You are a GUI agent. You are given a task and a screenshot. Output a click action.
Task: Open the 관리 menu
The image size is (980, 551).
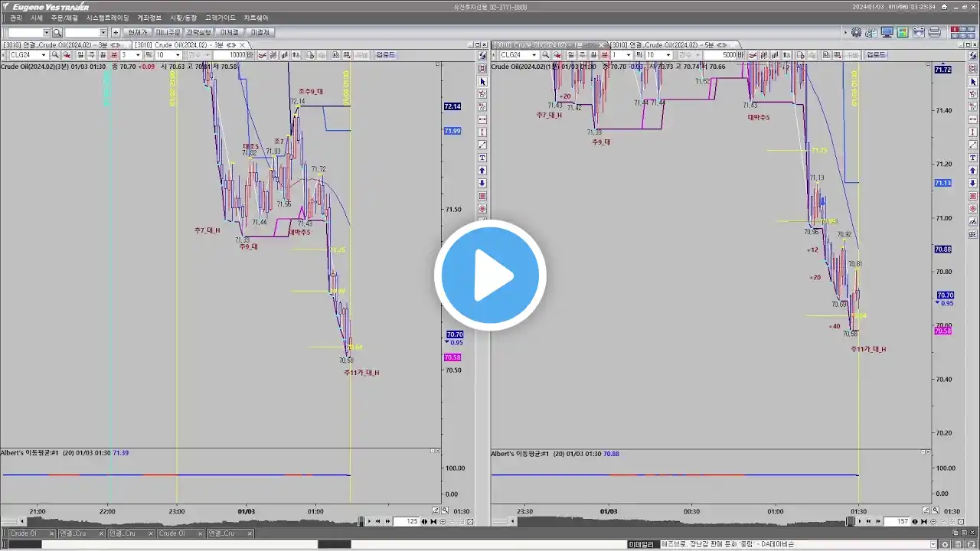tap(16, 18)
